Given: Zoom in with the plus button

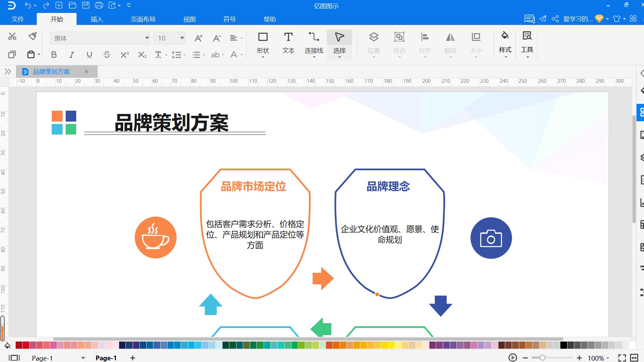Looking at the screenshot, I should pyautogui.click(x=579, y=358).
